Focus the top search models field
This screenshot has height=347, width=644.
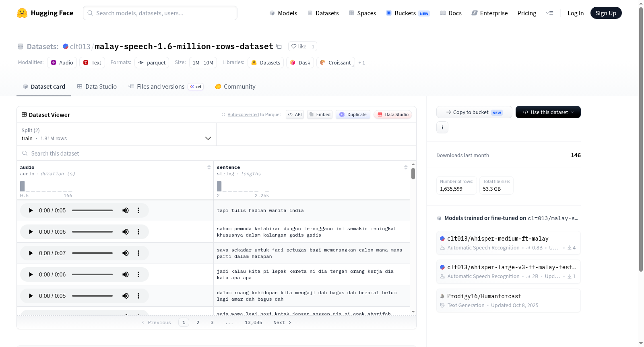point(160,13)
